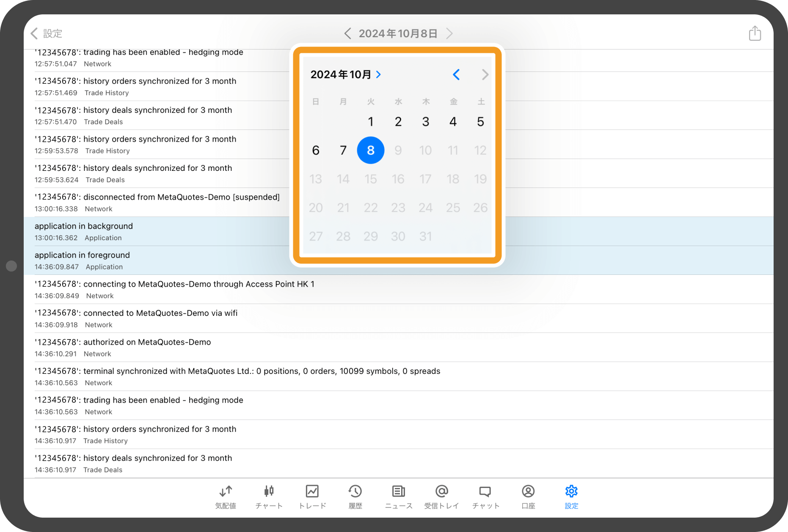
Task: Open the 受信トレイ inbox tab
Action: pyautogui.click(x=441, y=497)
